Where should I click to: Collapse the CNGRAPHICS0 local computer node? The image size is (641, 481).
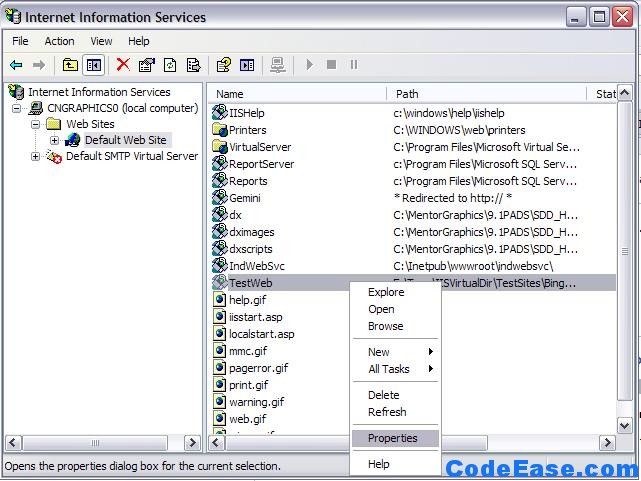pyautogui.click(x=16, y=108)
